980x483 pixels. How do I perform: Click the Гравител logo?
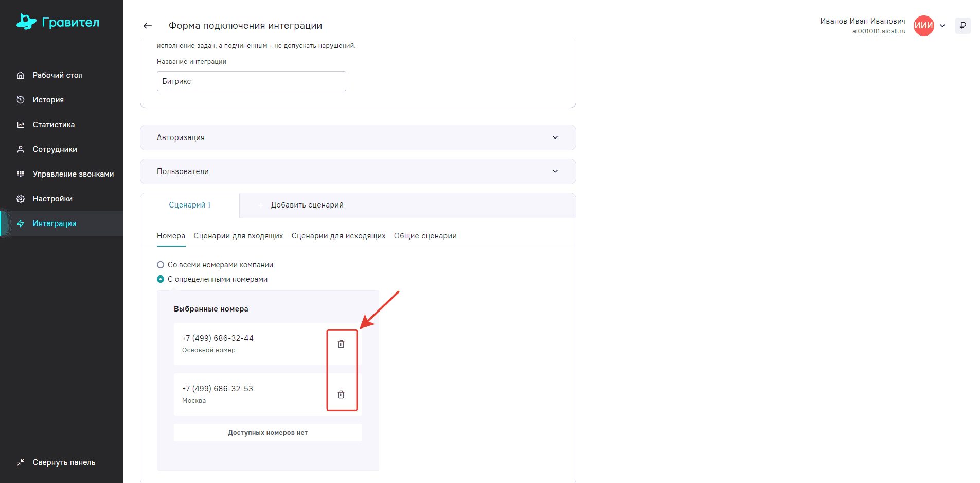pos(58,22)
